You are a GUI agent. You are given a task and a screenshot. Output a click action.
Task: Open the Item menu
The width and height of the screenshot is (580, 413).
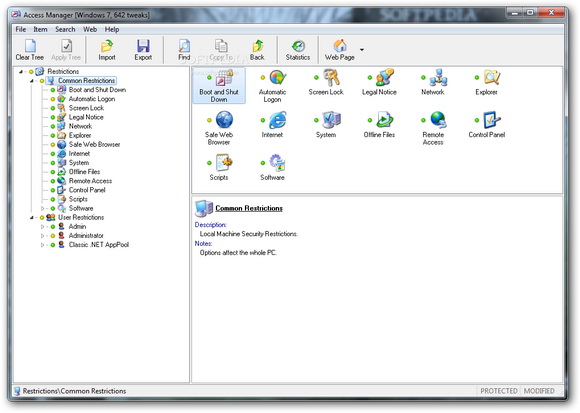click(x=40, y=29)
